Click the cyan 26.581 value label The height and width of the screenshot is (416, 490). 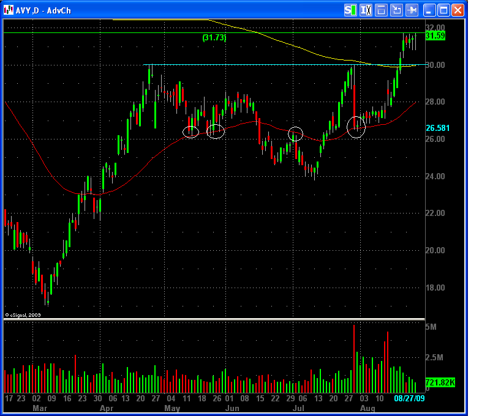click(x=438, y=128)
